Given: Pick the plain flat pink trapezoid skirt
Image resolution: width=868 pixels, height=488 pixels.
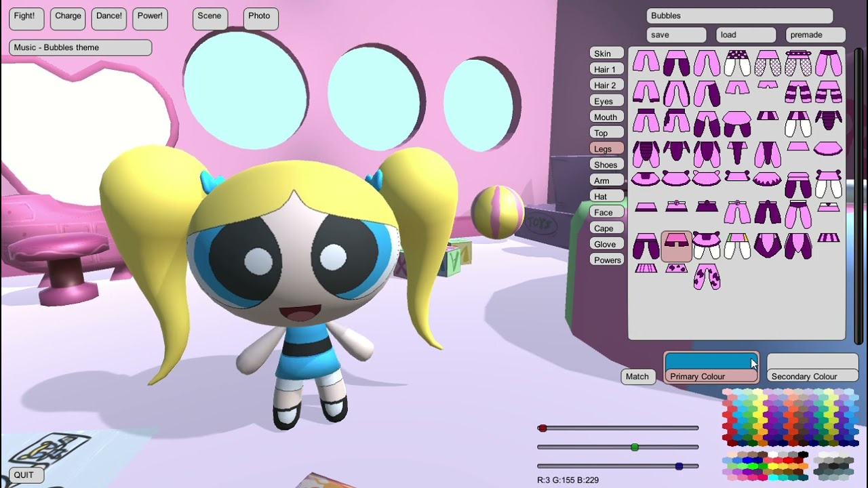Looking at the screenshot, I should pyautogui.click(x=797, y=146).
